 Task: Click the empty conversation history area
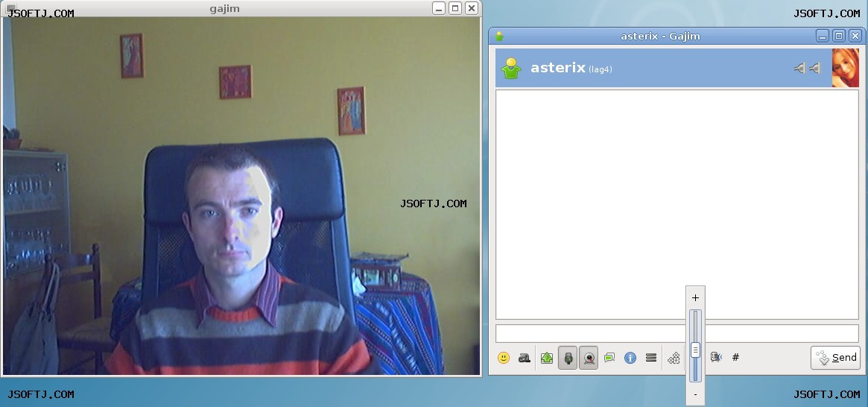tap(677, 204)
